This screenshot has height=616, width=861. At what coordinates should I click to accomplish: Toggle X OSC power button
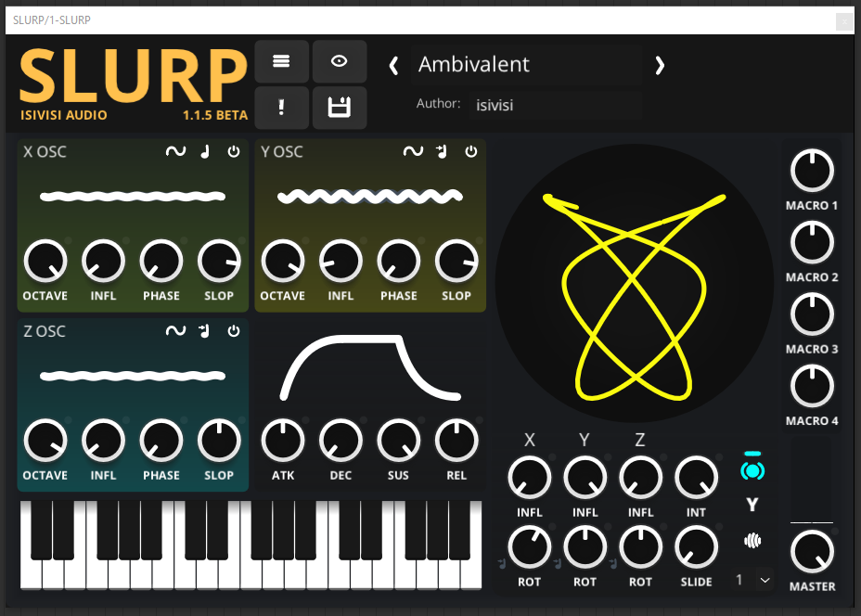234,151
